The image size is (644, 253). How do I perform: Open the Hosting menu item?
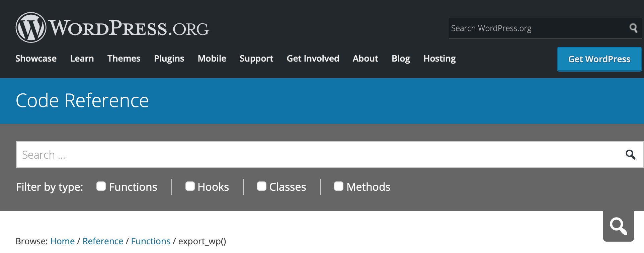point(439,59)
